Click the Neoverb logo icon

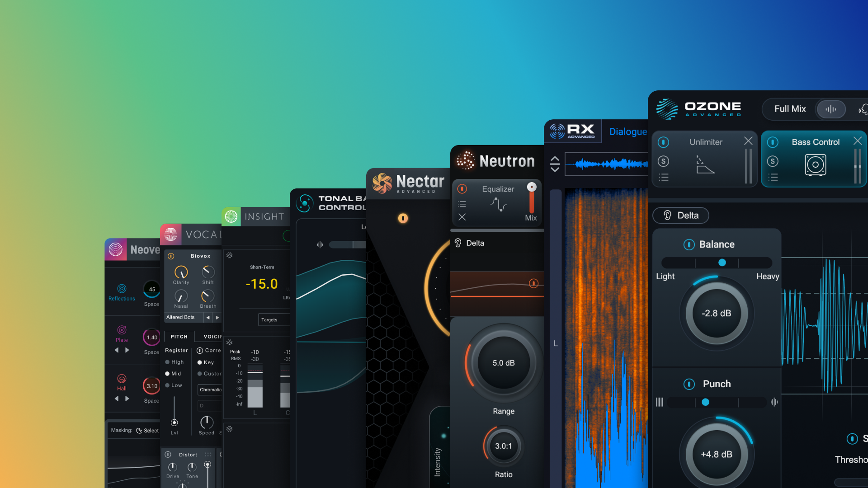click(x=116, y=249)
